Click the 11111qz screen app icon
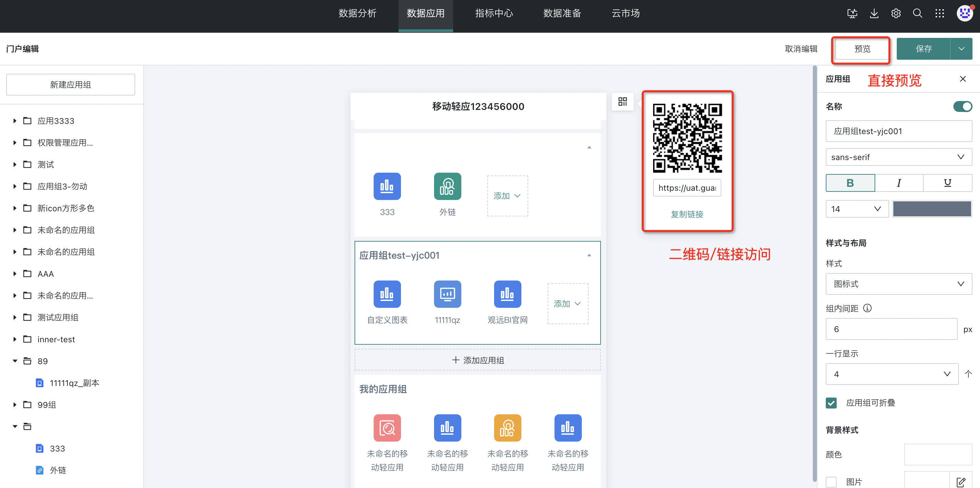This screenshot has width=980, height=488. click(x=447, y=294)
